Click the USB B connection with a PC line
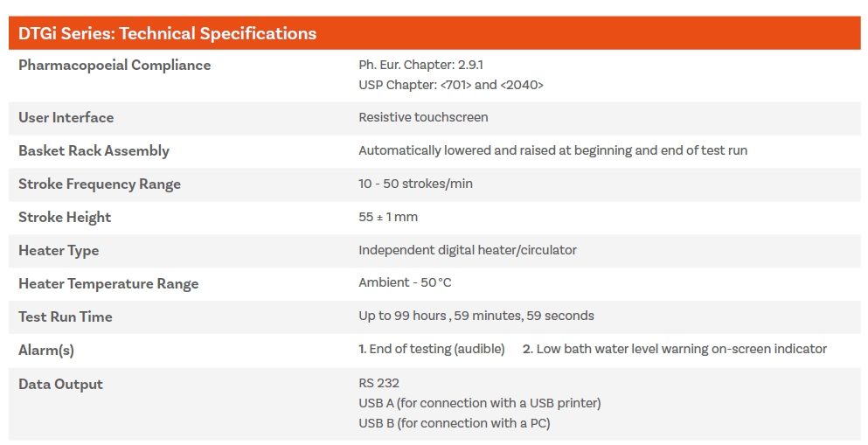Viewport: 868px width, 445px height. tap(455, 423)
